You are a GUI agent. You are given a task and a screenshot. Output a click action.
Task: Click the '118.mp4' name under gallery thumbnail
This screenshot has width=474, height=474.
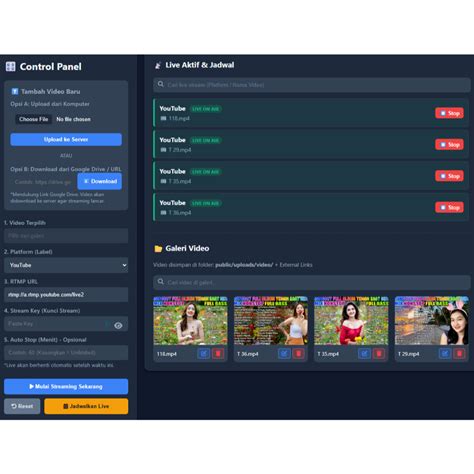point(167,354)
